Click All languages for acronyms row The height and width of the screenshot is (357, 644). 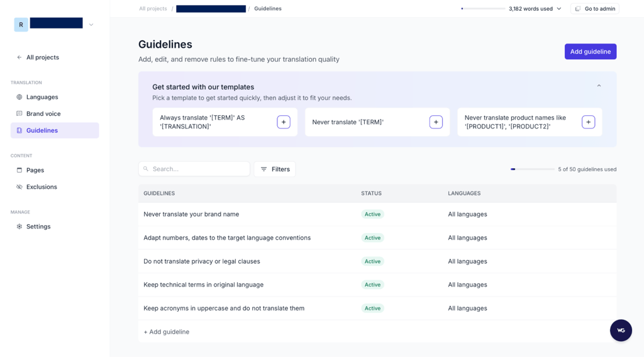[467, 308]
